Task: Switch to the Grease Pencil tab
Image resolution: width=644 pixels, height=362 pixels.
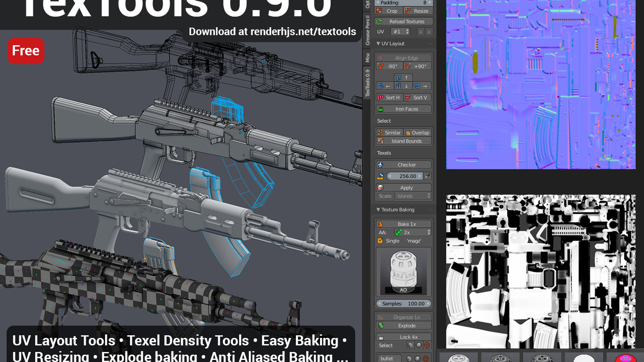Action: point(367,30)
